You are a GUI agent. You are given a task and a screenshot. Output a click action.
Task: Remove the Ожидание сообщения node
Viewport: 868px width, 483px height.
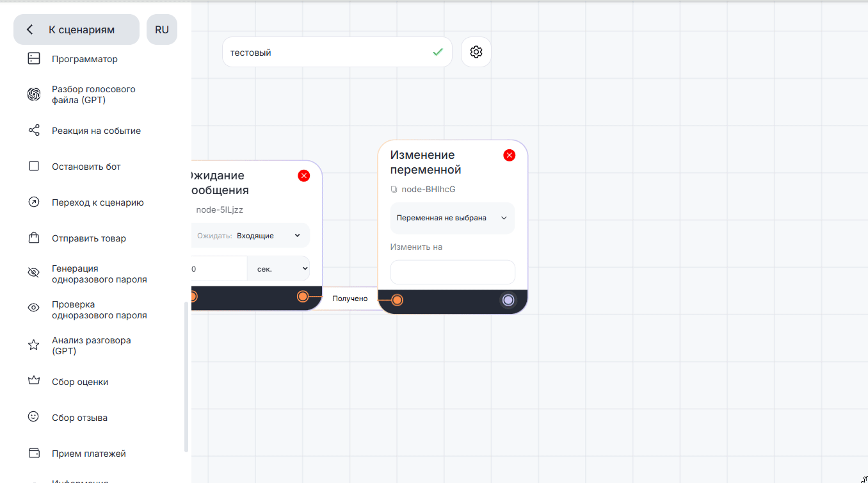[x=303, y=176]
